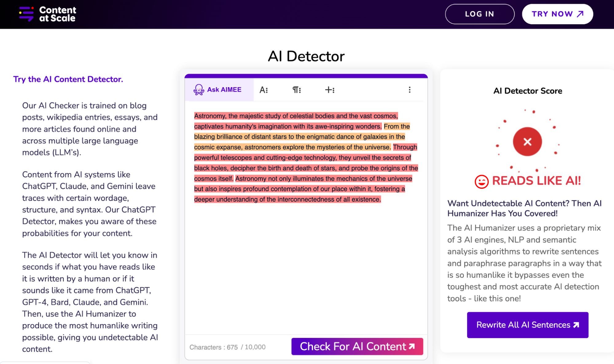Screen dimensions: 614x364
Task: Click the AIMEE octopus icon
Action: 199,90
